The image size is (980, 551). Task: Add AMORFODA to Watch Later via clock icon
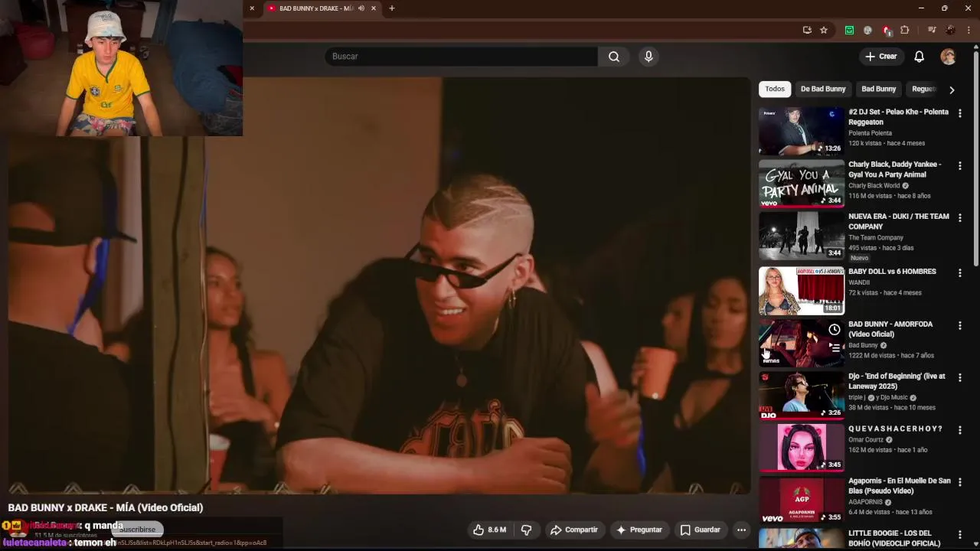[x=834, y=330]
